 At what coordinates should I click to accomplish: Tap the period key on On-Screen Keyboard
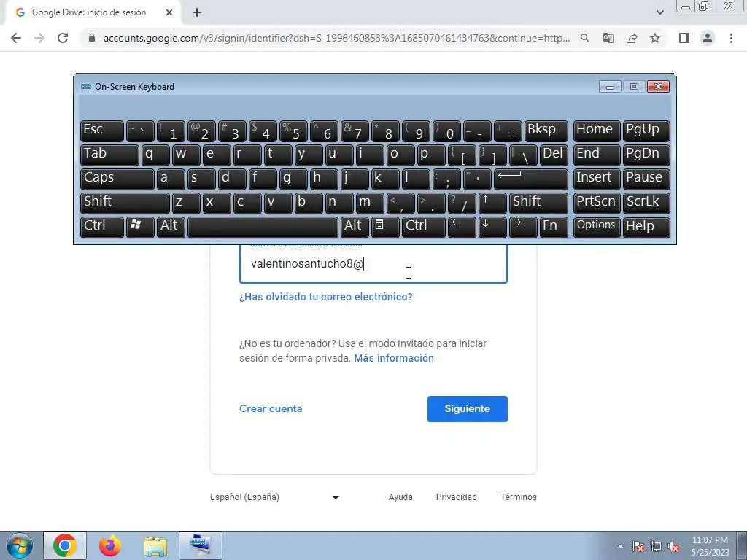coord(431,203)
